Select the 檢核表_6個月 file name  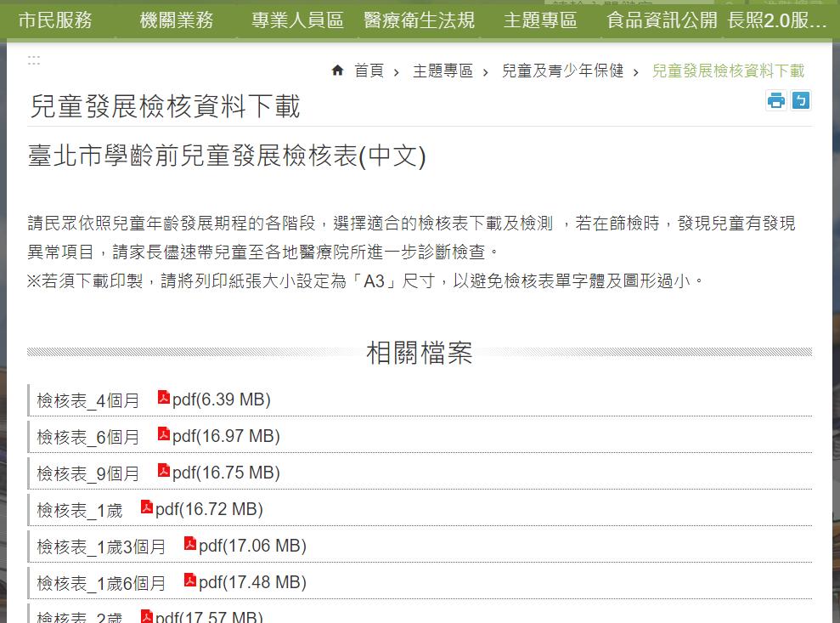(x=87, y=437)
